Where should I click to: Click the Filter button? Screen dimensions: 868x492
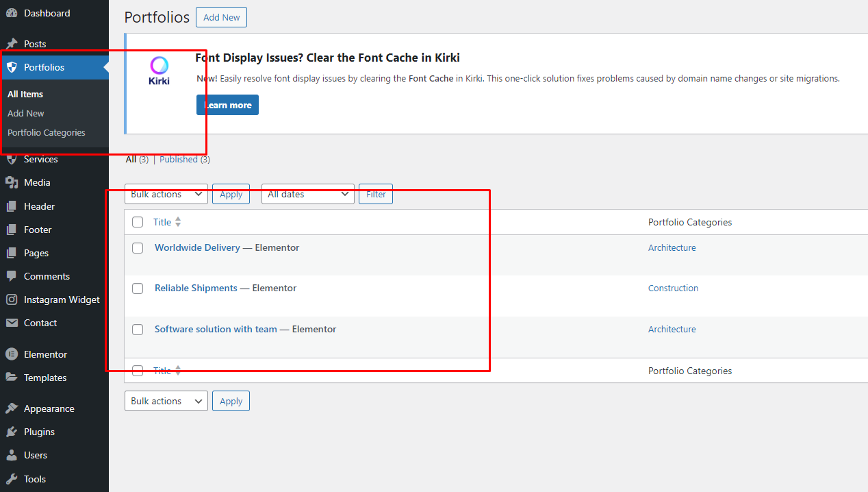click(376, 194)
